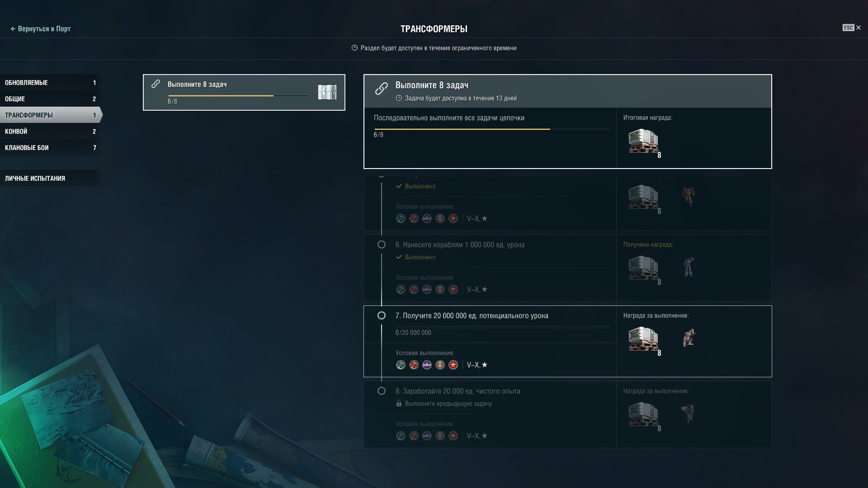Open the Обновляемые missions tab
Image resolution: width=868 pixels, height=488 pixels.
[x=50, y=83]
